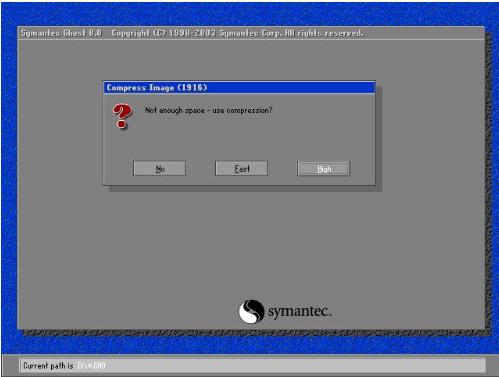
Task: Click the copyright notice in the header
Action: (x=237, y=33)
